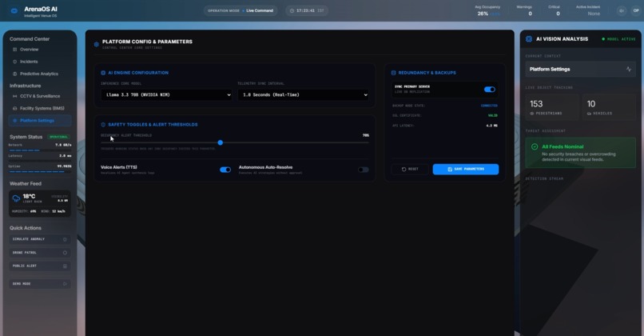
Task: Click the activity pulse icon in Platform Settings
Action: click(628, 69)
